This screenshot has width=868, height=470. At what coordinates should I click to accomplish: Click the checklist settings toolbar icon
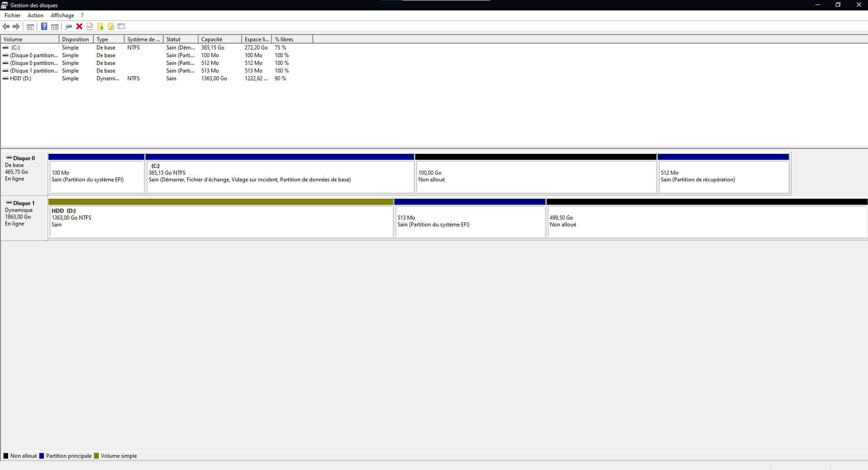[x=121, y=27]
